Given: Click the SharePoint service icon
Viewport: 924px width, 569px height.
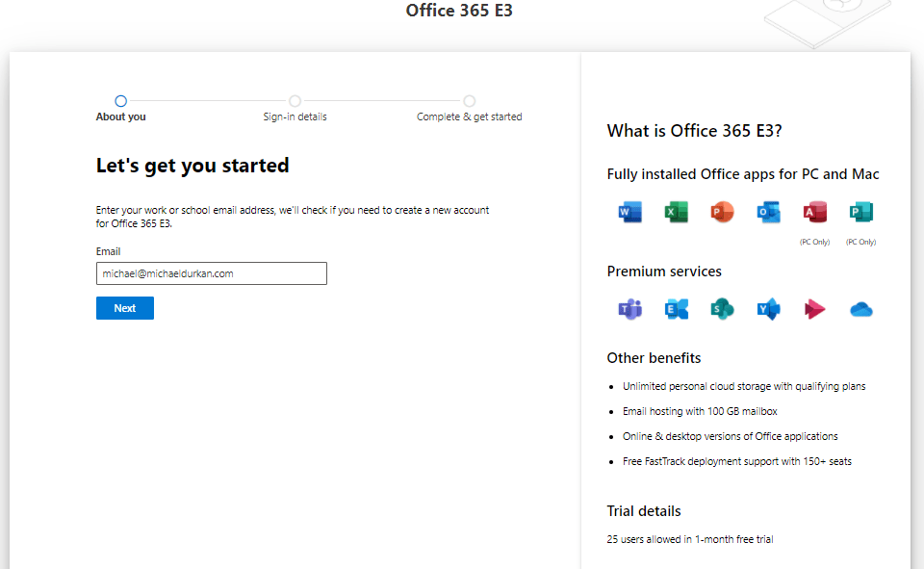Looking at the screenshot, I should click(722, 309).
